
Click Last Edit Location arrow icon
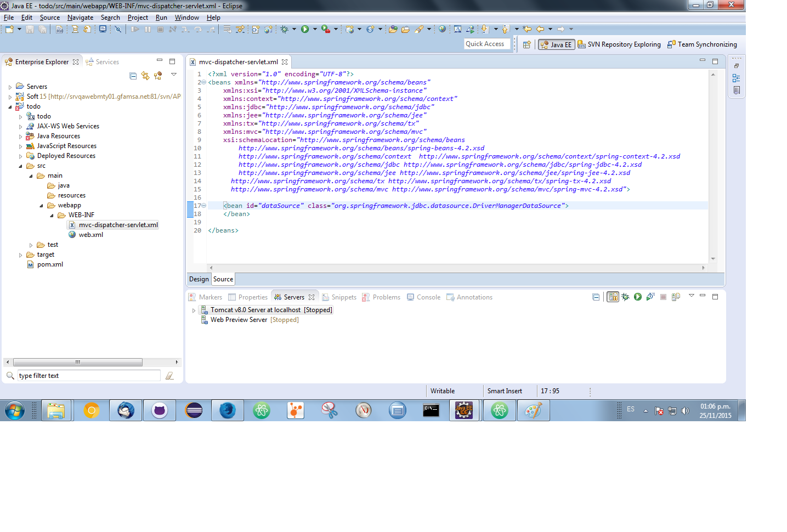527,29
